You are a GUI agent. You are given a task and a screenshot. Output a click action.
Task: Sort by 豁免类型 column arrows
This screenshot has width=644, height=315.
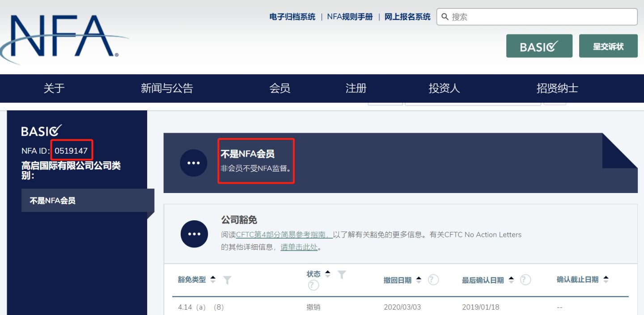[x=213, y=280]
